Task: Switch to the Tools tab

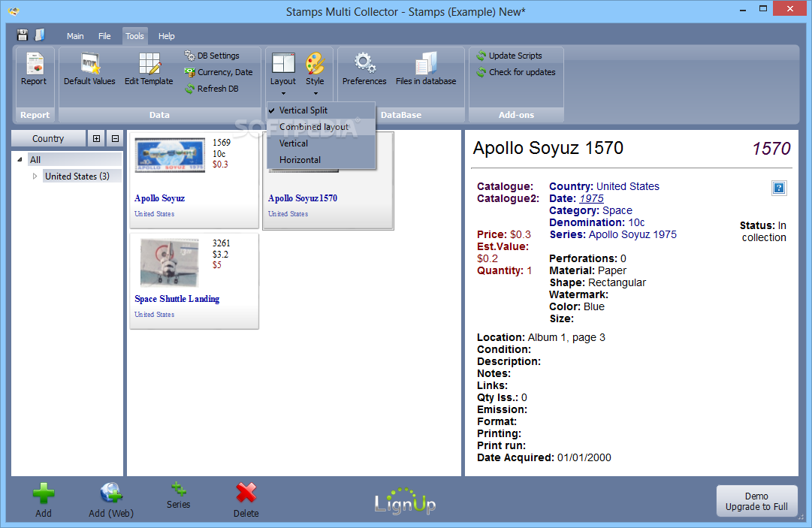Action: (134, 36)
